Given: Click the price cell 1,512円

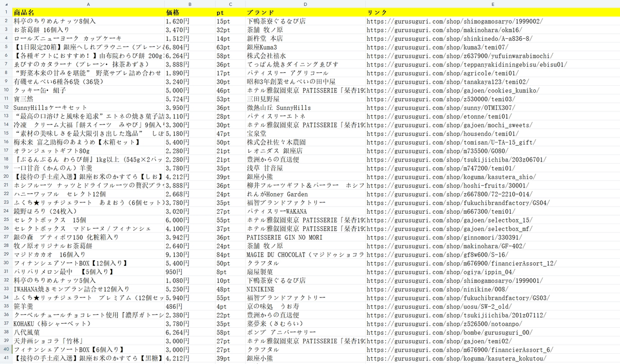Looking at the screenshot, I should (x=190, y=38).
